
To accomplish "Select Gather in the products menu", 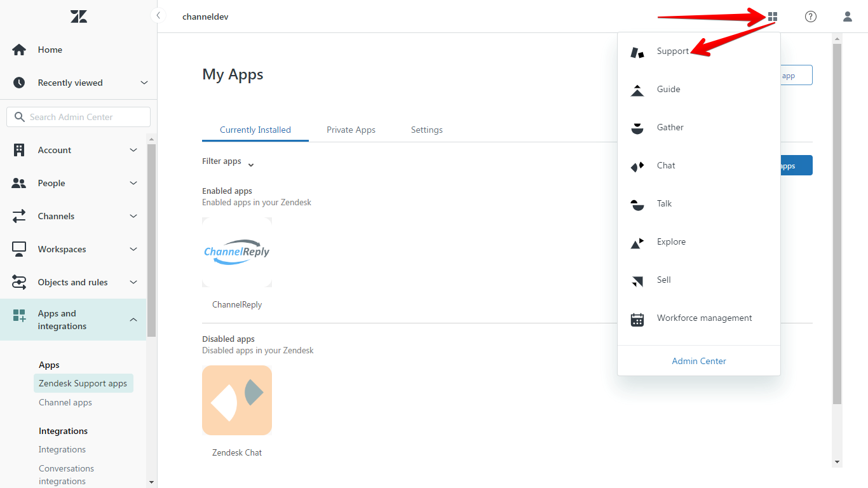I will coord(670,127).
